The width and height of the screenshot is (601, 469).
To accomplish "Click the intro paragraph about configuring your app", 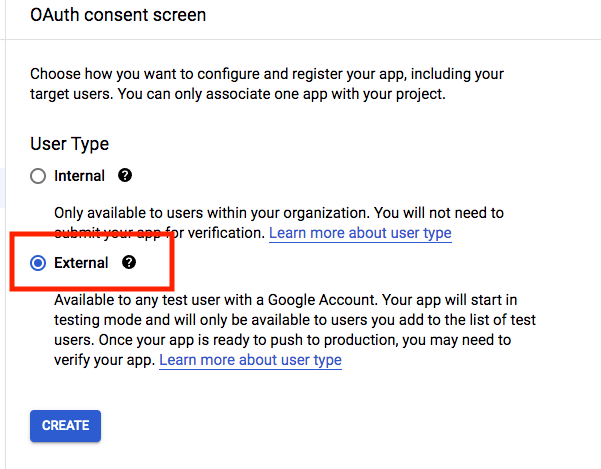I will pos(265,84).
